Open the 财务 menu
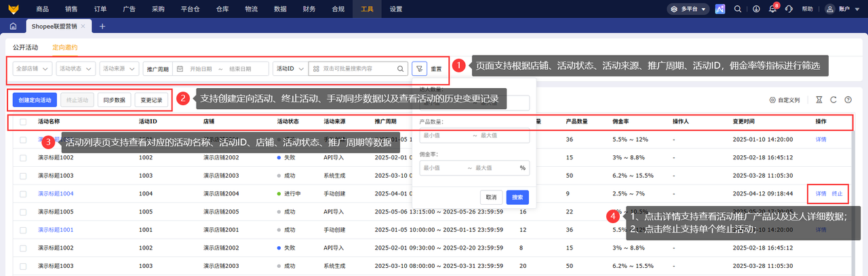 (x=309, y=9)
